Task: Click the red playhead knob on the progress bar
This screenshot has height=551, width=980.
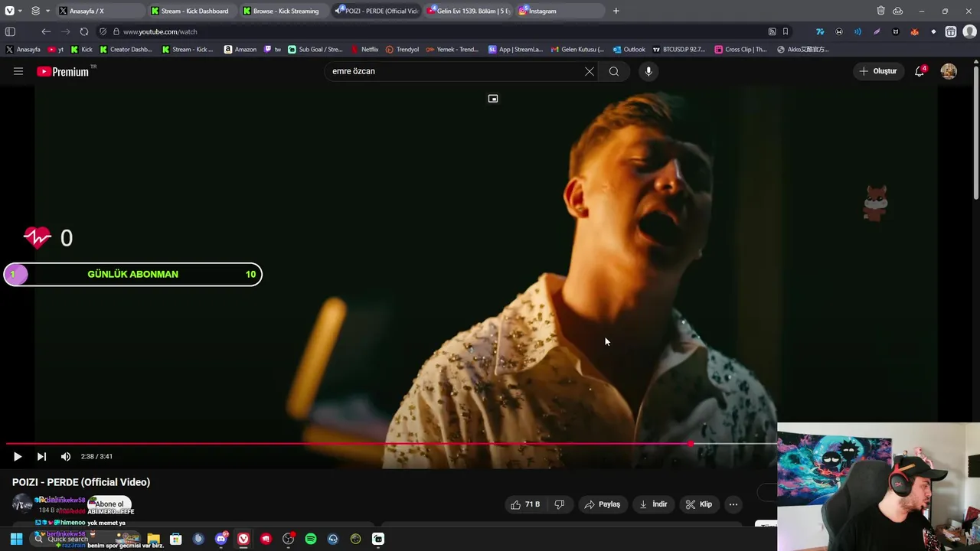Action: [x=691, y=444]
